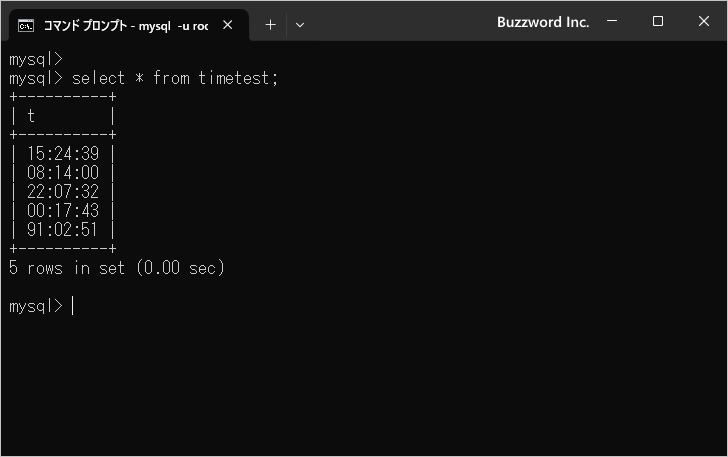Minimize the terminal window
The width and height of the screenshot is (728, 457).
point(612,21)
